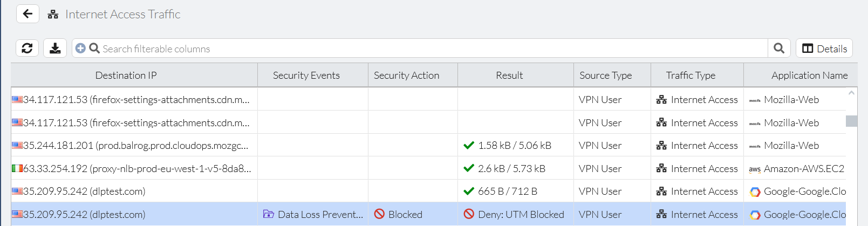This screenshot has width=868, height=226.
Task: Click the refresh icon button
Action: (x=27, y=49)
